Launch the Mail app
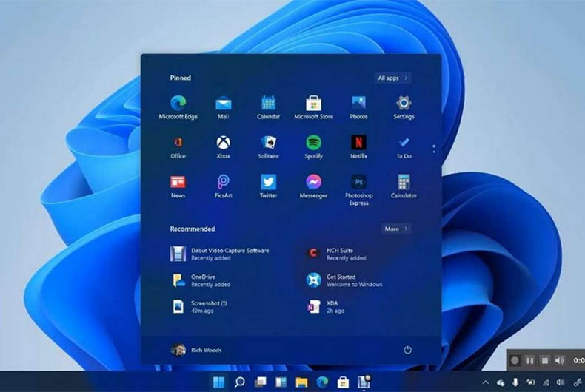585x392 pixels. coord(223,107)
